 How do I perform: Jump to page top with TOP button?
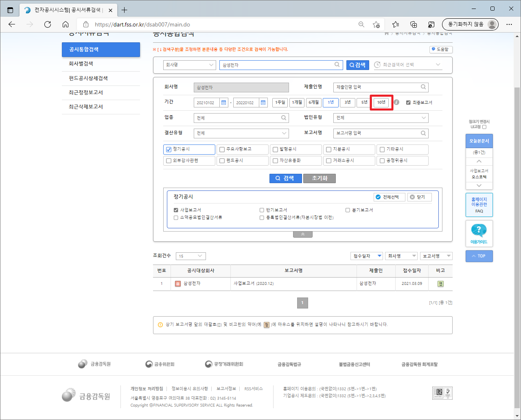(x=479, y=256)
